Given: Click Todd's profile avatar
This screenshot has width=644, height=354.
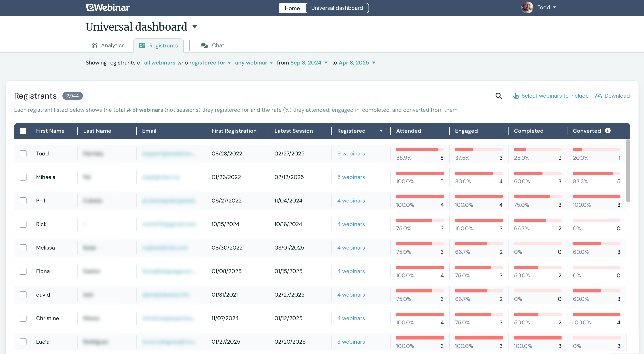Looking at the screenshot, I should pyautogui.click(x=527, y=7).
